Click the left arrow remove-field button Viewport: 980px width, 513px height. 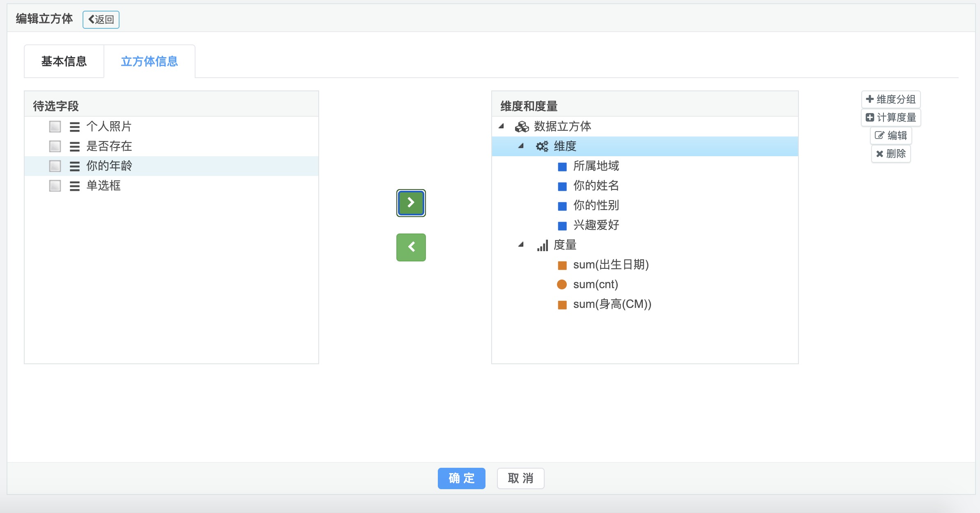pos(411,247)
